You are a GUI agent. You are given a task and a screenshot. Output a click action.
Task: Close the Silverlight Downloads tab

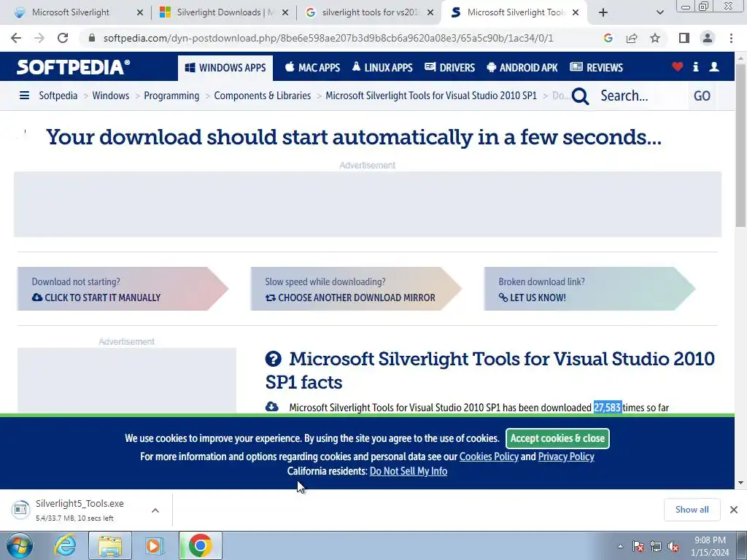pyautogui.click(x=285, y=12)
